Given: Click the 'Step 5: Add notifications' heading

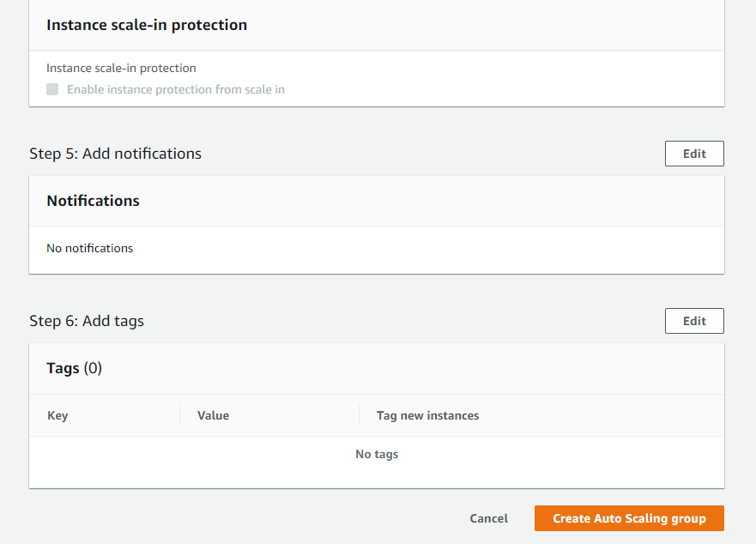Looking at the screenshot, I should pyautogui.click(x=115, y=154).
